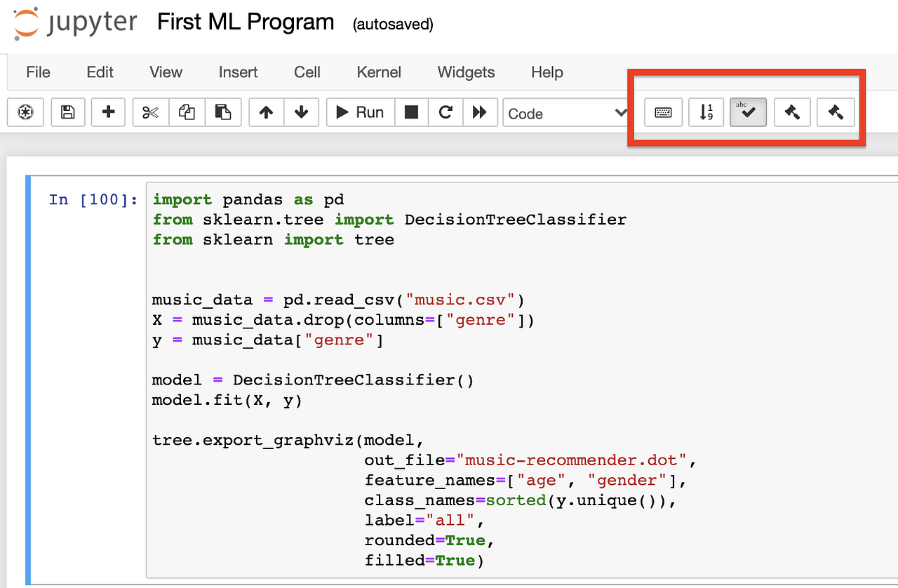Paste a cell using paste icon

[x=222, y=112]
